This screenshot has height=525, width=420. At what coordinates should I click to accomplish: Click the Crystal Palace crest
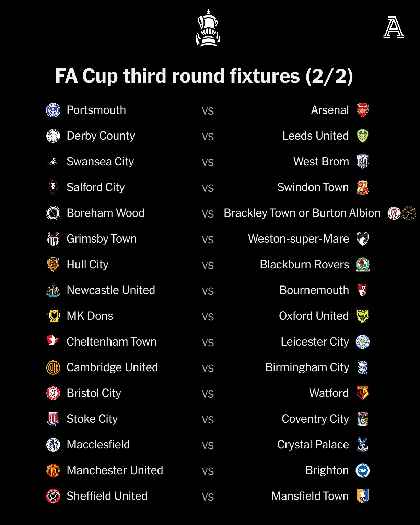click(x=363, y=445)
